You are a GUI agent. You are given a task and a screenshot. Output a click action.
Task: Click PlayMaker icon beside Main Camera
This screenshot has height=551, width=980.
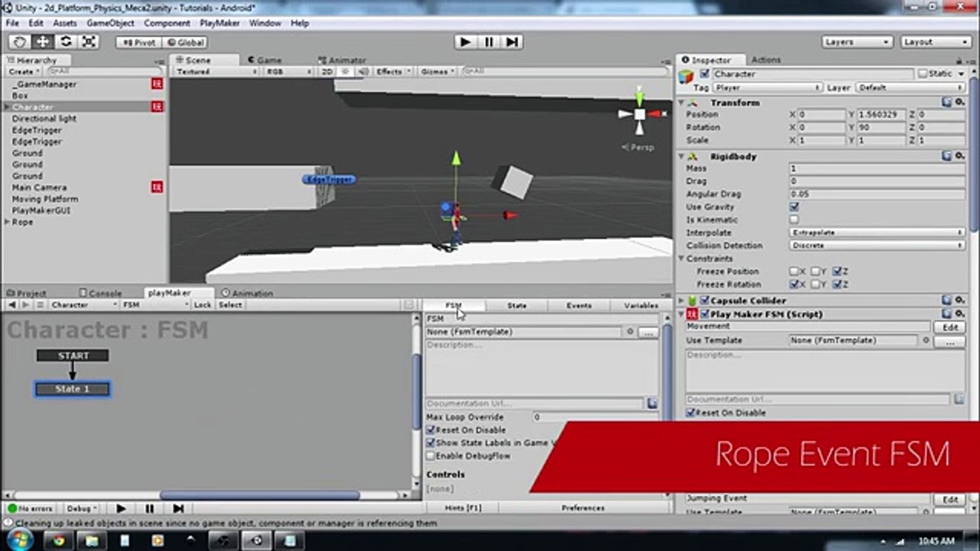pos(157,187)
